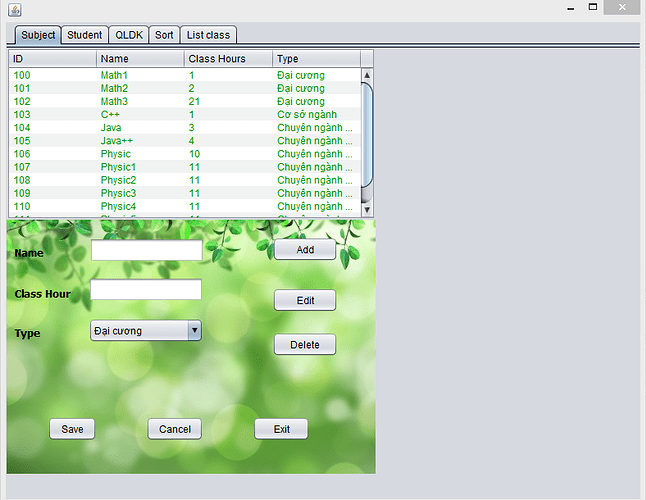Click the Edit button
The image size is (646, 500).
tap(305, 300)
